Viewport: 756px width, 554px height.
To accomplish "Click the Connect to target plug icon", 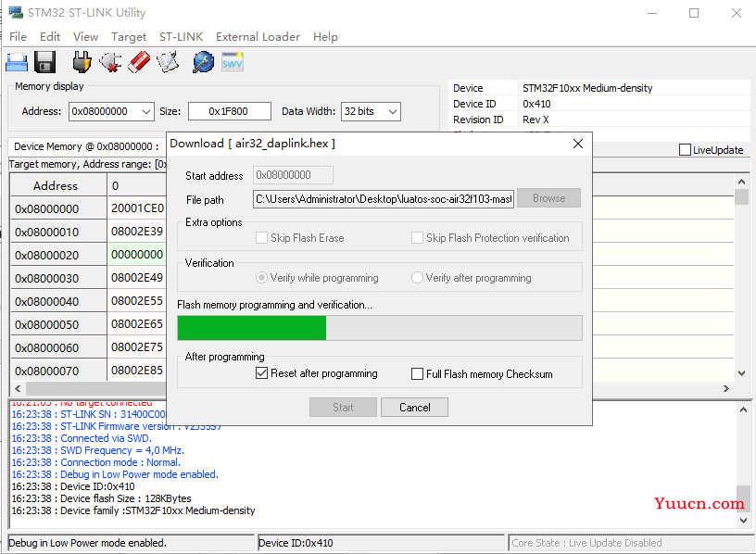I will coord(82,62).
